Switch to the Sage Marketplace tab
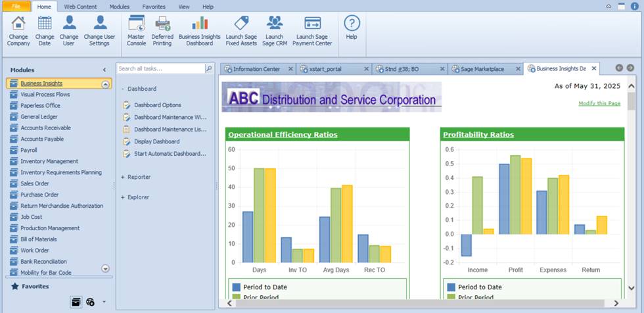 click(x=482, y=69)
